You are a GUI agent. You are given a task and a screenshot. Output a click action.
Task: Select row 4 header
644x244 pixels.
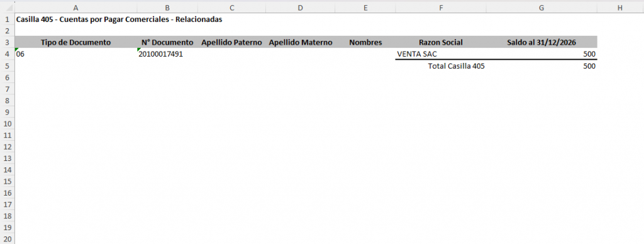coord(7,54)
